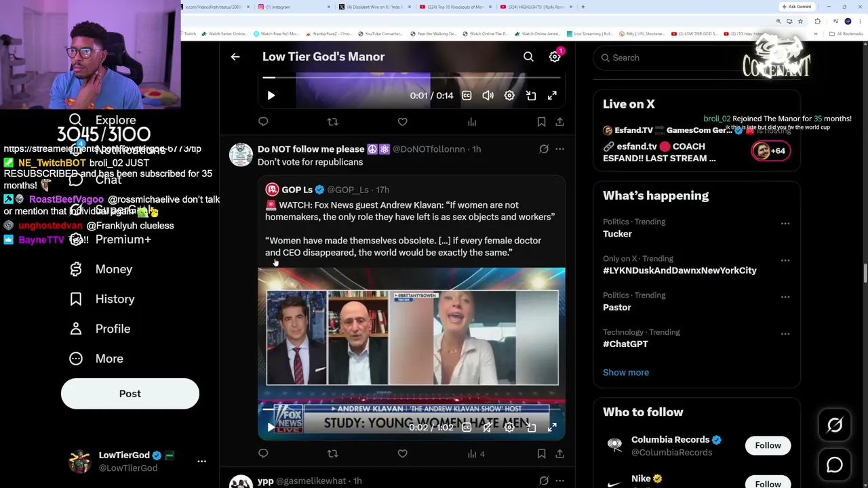This screenshot has height=488, width=868.
Task: Open the Esfand.TV live broadcast on X
Action: pyautogui.click(x=696, y=144)
